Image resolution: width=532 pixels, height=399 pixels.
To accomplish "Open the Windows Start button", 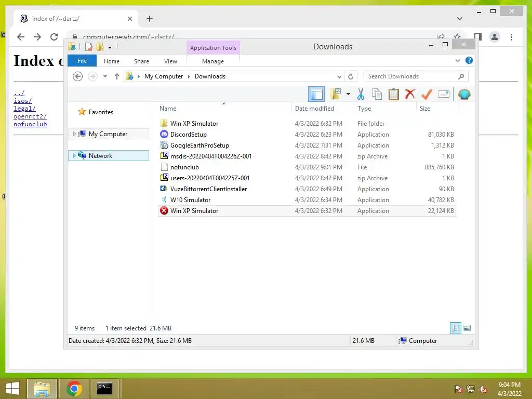I will 12,389.
